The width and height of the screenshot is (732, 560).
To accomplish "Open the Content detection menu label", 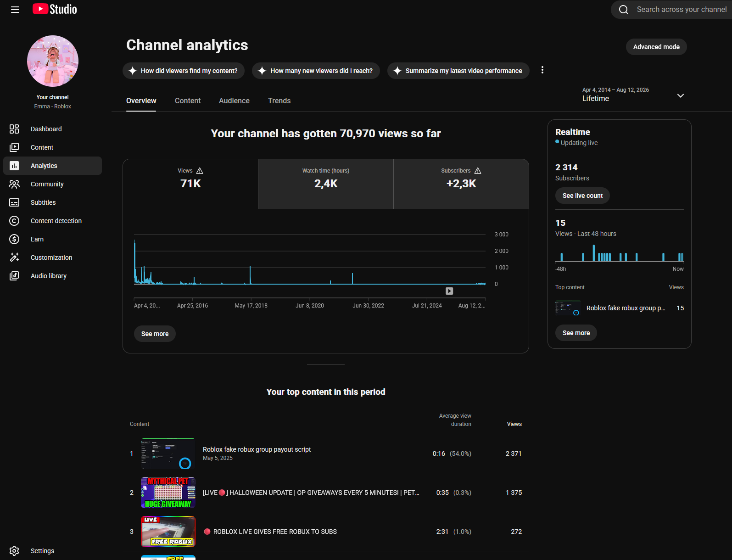I will point(56,221).
